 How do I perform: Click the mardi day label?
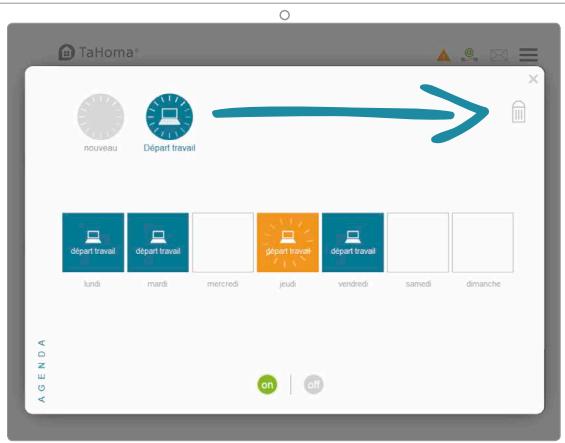point(157,284)
